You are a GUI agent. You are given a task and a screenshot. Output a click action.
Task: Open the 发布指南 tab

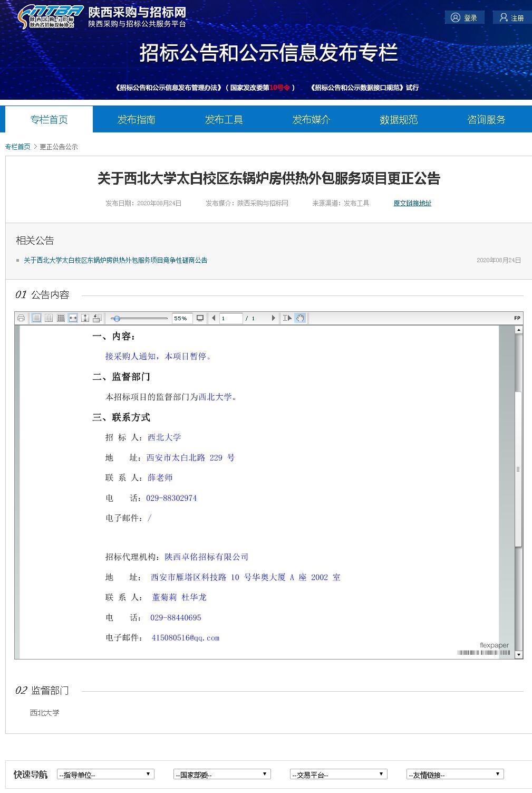click(x=136, y=120)
